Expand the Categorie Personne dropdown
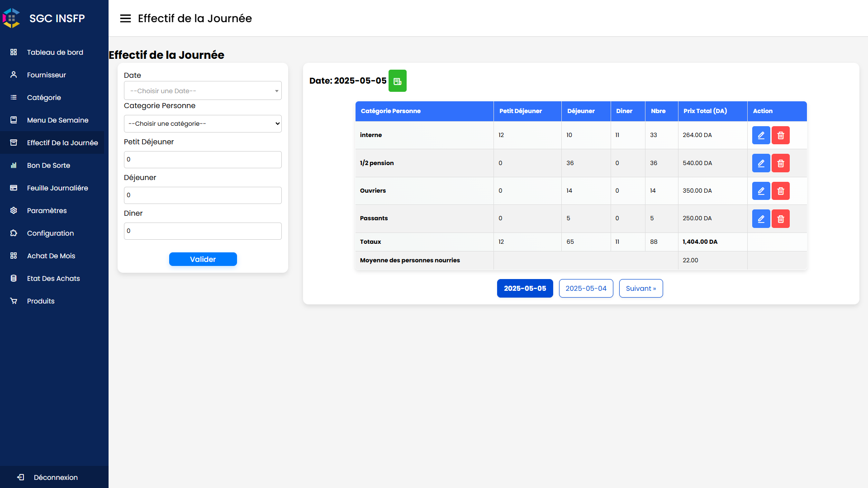 pyautogui.click(x=203, y=123)
